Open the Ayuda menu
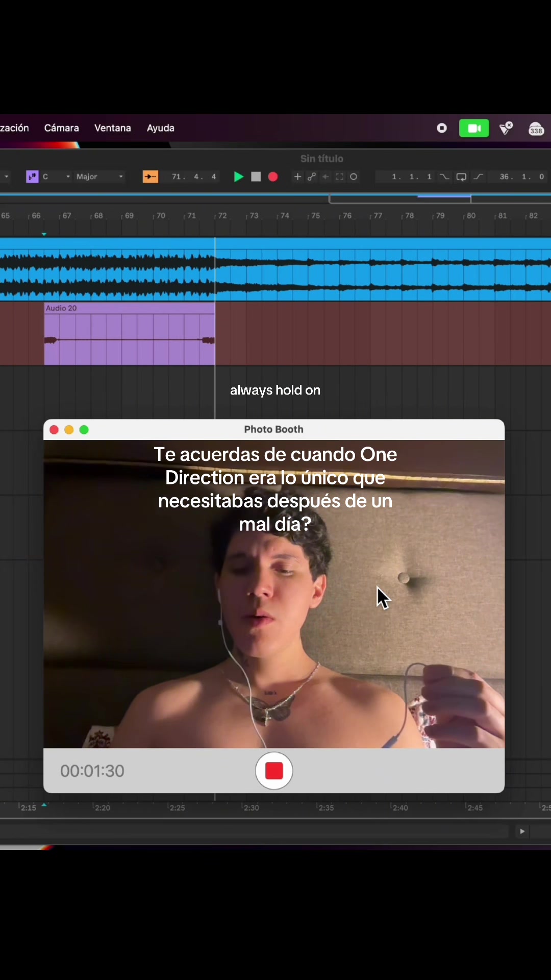Screen dimensions: 551x980 pyautogui.click(x=161, y=128)
